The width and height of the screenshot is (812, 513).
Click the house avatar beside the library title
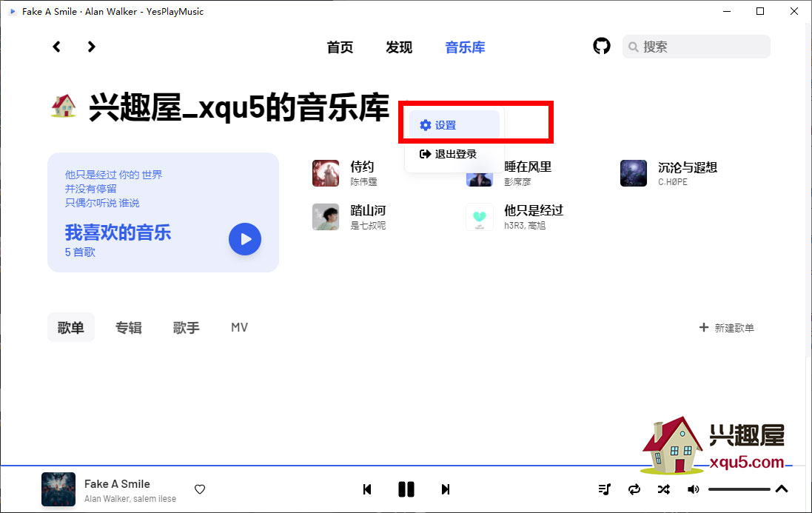pos(64,106)
